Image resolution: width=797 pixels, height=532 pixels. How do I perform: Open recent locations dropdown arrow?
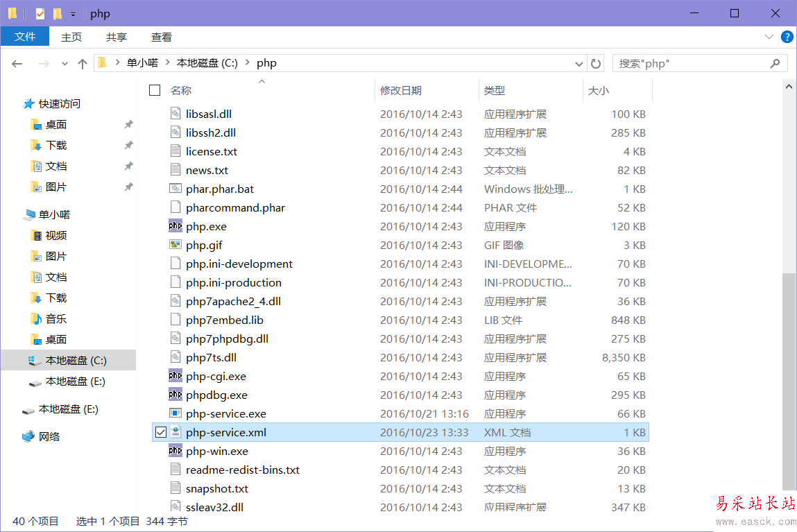pos(65,64)
